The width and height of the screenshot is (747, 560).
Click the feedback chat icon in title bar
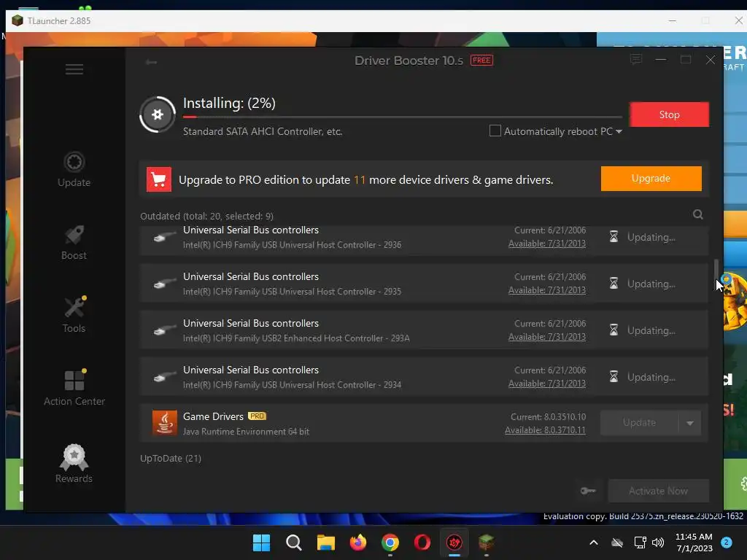tap(636, 60)
